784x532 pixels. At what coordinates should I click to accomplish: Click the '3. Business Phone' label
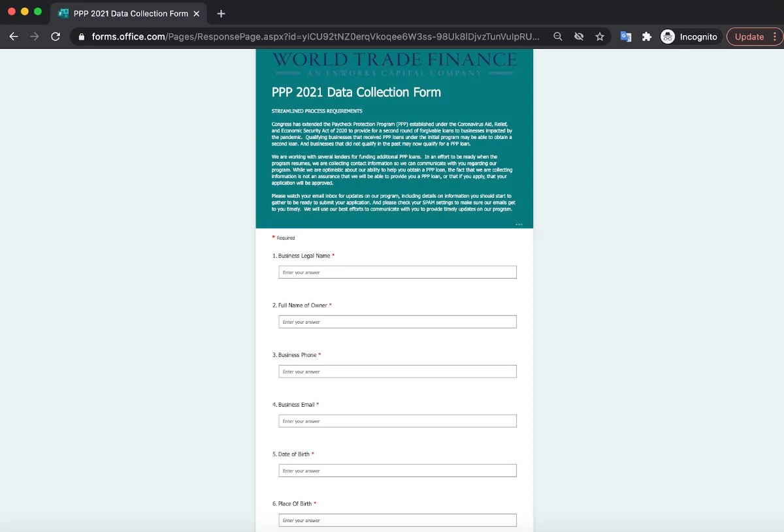click(297, 355)
